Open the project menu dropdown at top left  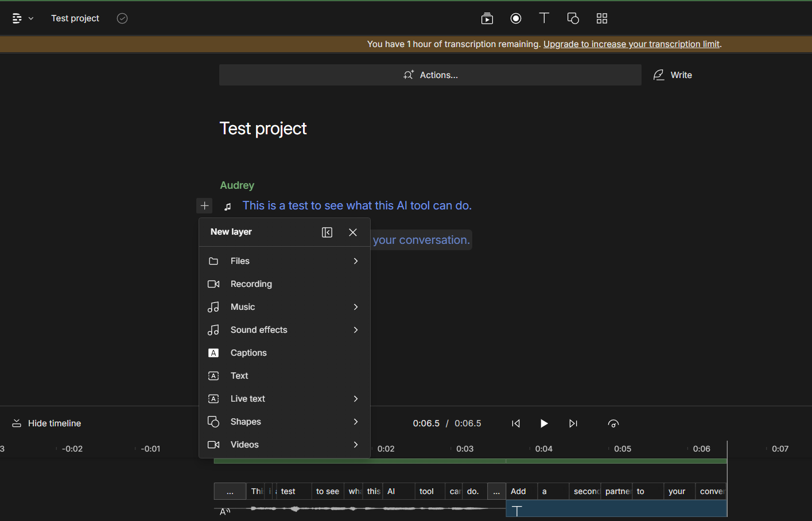pyautogui.click(x=22, y=18)
